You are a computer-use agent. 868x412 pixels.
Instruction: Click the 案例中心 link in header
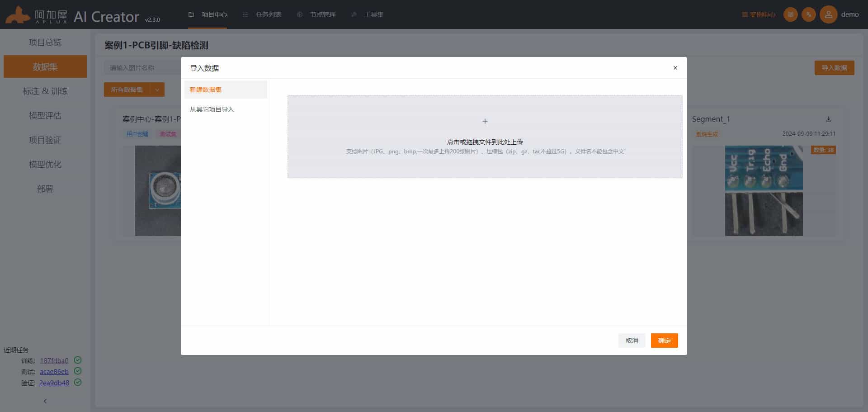pyautogui.click(x=759, y=14)
